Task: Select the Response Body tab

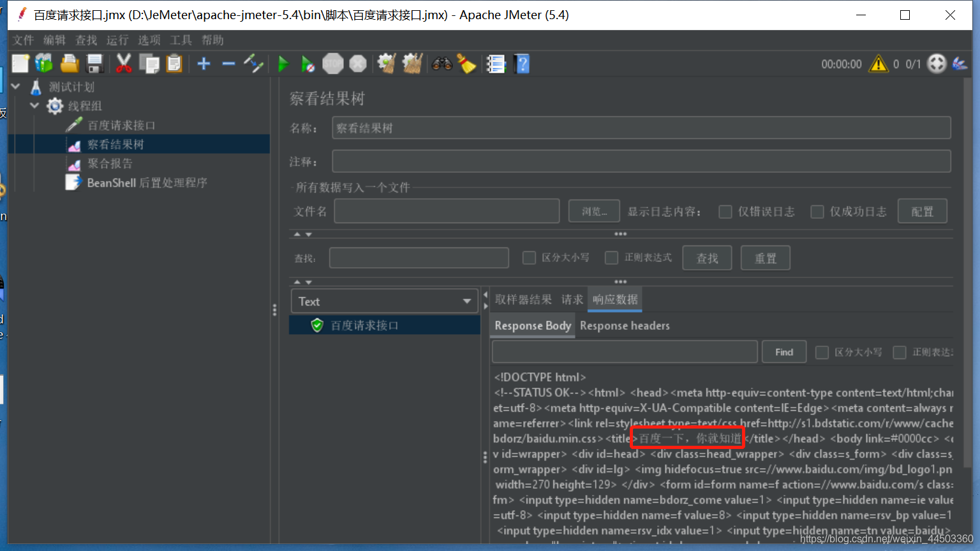Action: (533, 325)
